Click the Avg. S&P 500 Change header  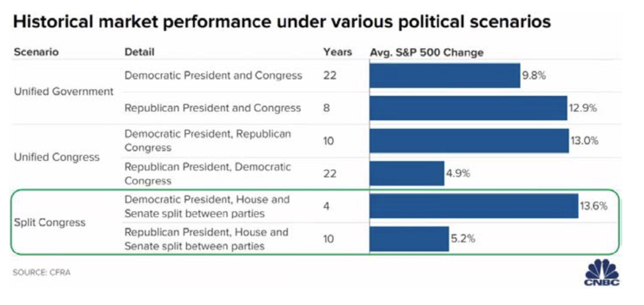[x=427, y=52]
